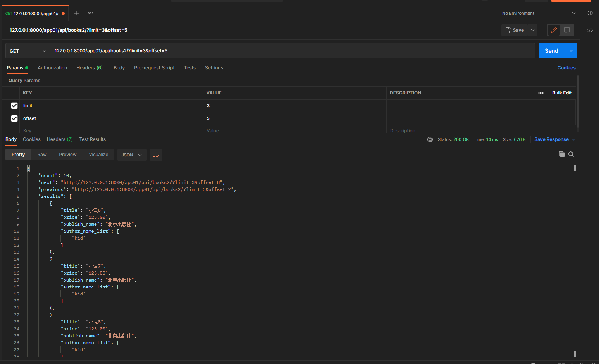
Task: Click the network globe icon near Status
Action: 430,139
